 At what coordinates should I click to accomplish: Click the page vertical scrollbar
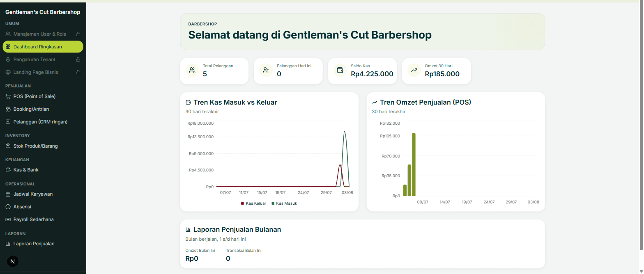pyautogui.click(x=642, y=125)
